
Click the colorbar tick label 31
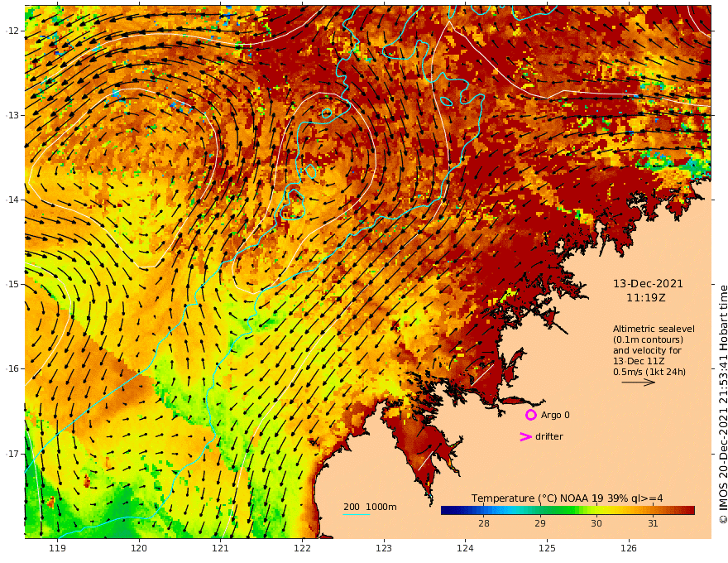(653, 523)
